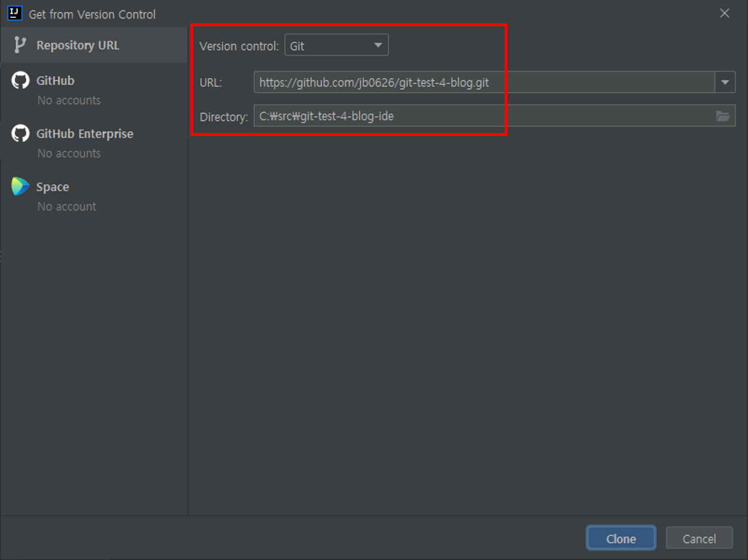Click the "No account" text under Space

[67, 206]
